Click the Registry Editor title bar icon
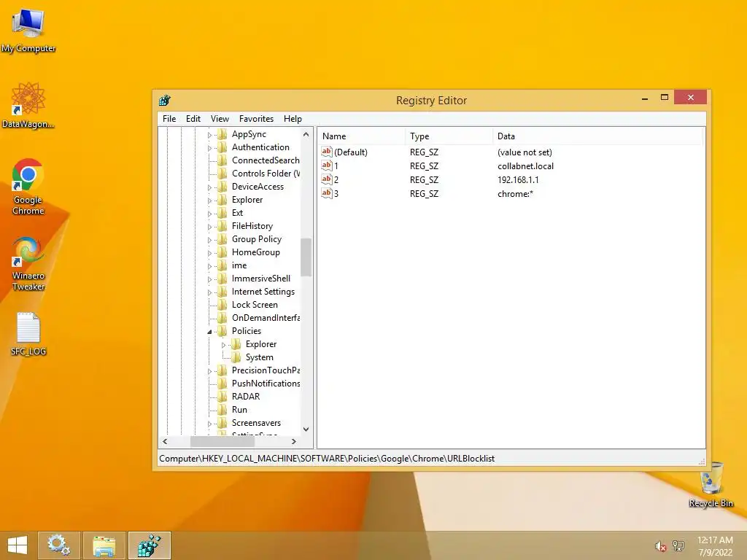This screenshot has height=560, width=747. [x=165, y=100]
